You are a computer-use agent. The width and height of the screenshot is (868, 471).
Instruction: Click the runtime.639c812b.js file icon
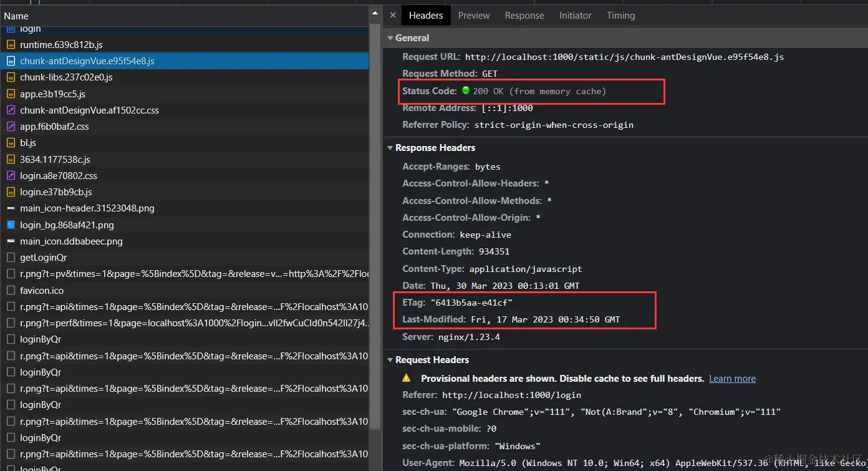(x=11, y=45)
